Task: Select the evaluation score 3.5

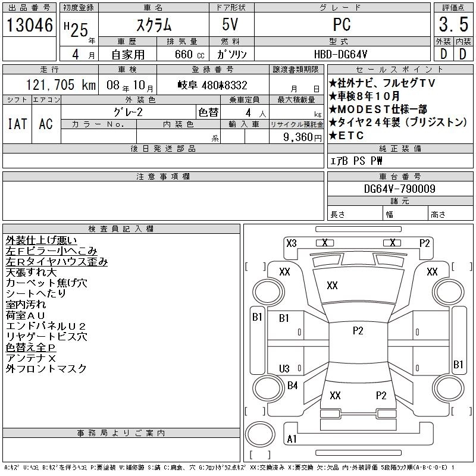Action: point(452,26)
